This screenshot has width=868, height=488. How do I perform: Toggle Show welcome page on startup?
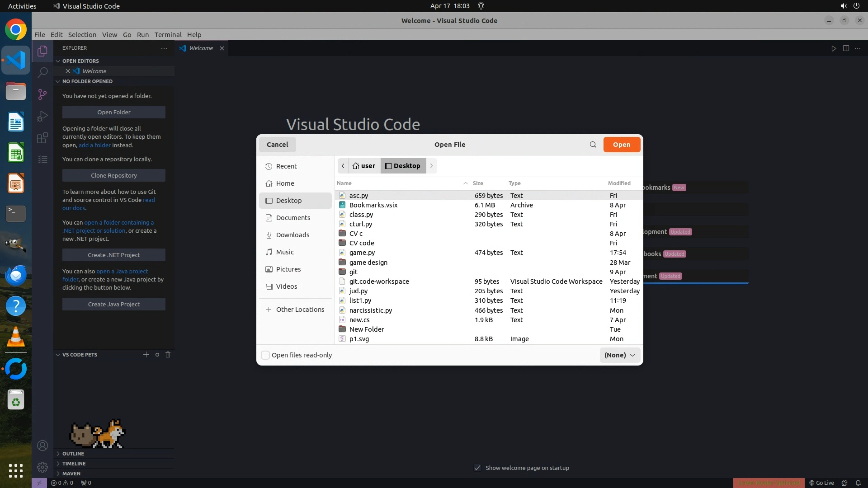[477, 468]
